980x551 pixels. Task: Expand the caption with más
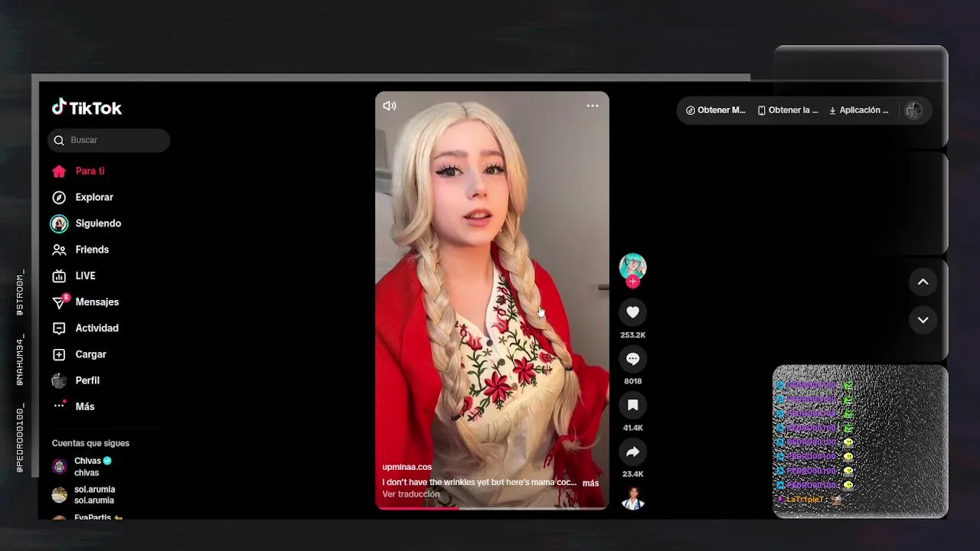[x=590, y=483]
